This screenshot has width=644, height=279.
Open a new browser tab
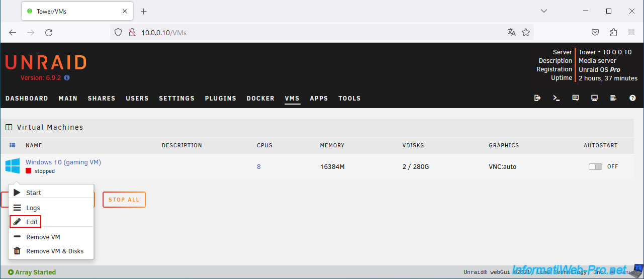[143, 11]
